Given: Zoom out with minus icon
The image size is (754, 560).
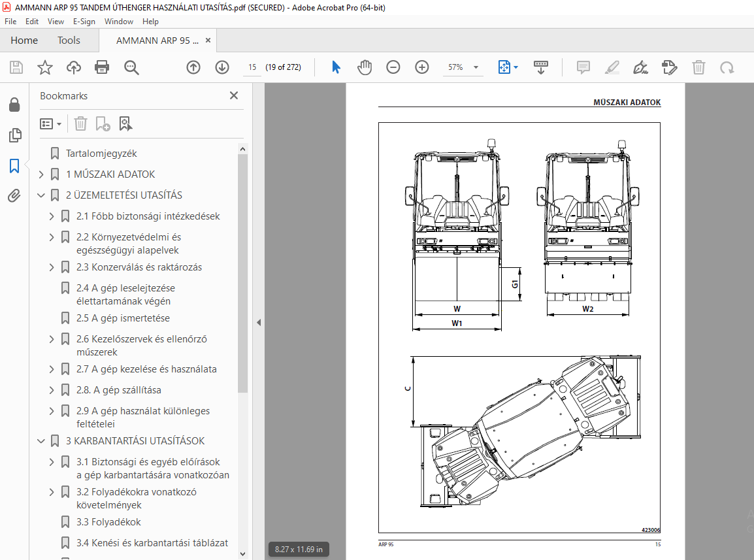Looking at the screenshot, I should [x=393, y=67].
